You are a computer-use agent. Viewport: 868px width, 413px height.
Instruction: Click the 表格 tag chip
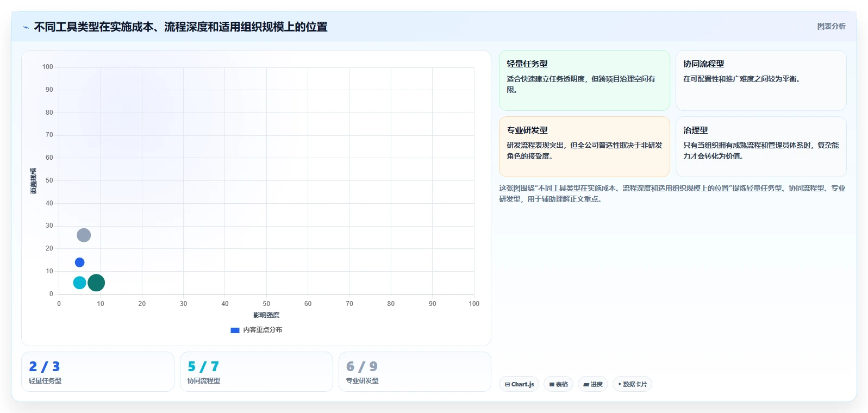pyautogui.click(x=558, y=384)
